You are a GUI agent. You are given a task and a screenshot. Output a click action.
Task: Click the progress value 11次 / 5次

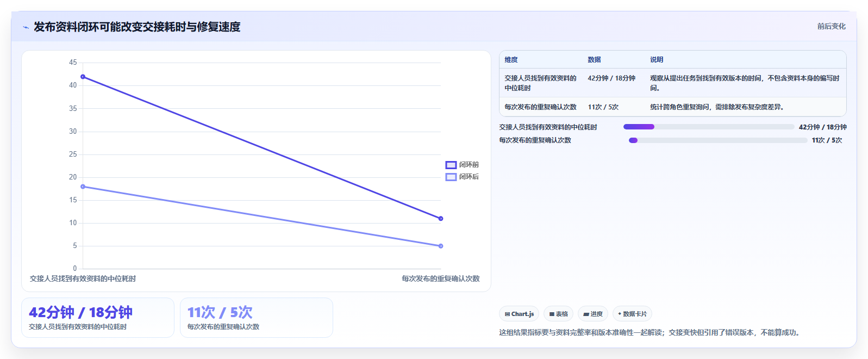tap(827, 140)
